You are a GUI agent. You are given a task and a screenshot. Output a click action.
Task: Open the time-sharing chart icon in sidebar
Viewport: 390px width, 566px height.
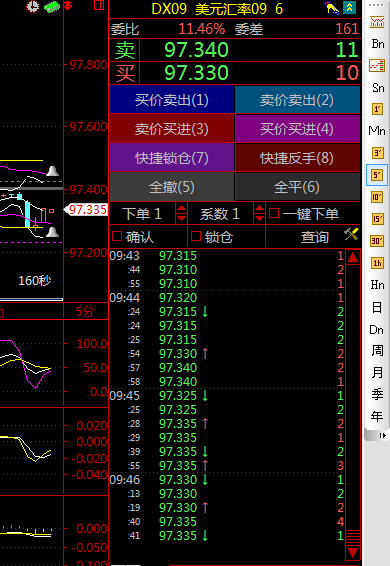[377, 22]
